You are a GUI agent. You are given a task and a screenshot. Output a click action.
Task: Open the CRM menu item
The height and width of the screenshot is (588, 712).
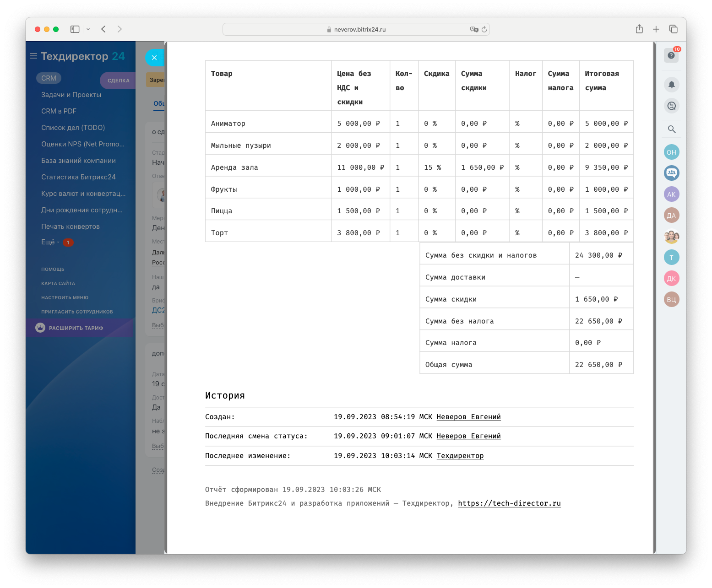49,78
